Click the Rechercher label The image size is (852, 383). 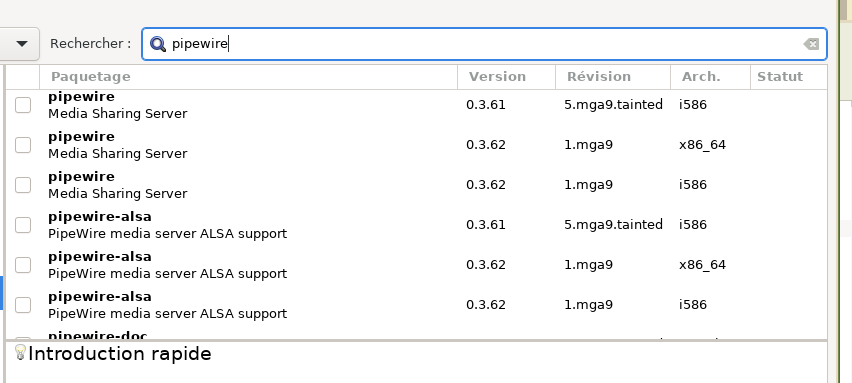pos(90,43)
